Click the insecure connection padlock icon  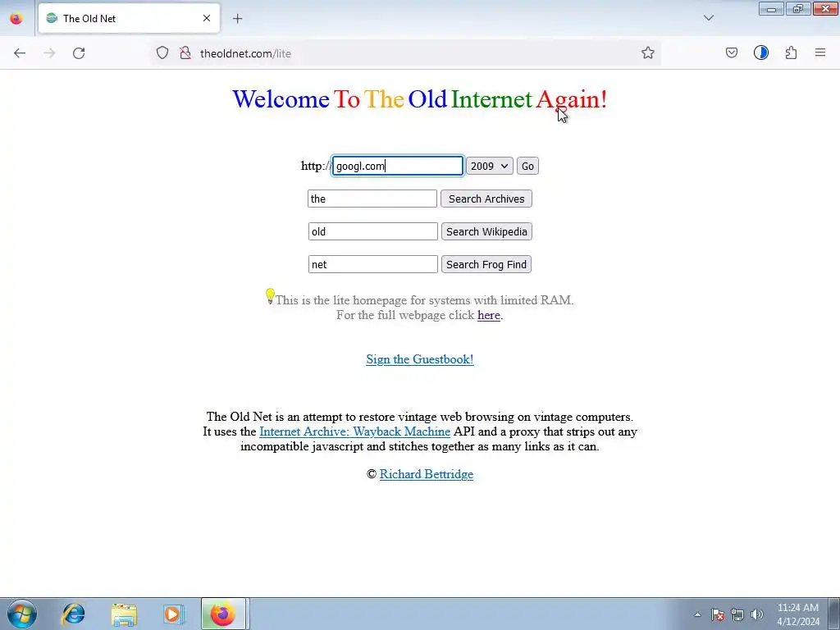pyautogui.click(x=185, y=53)
